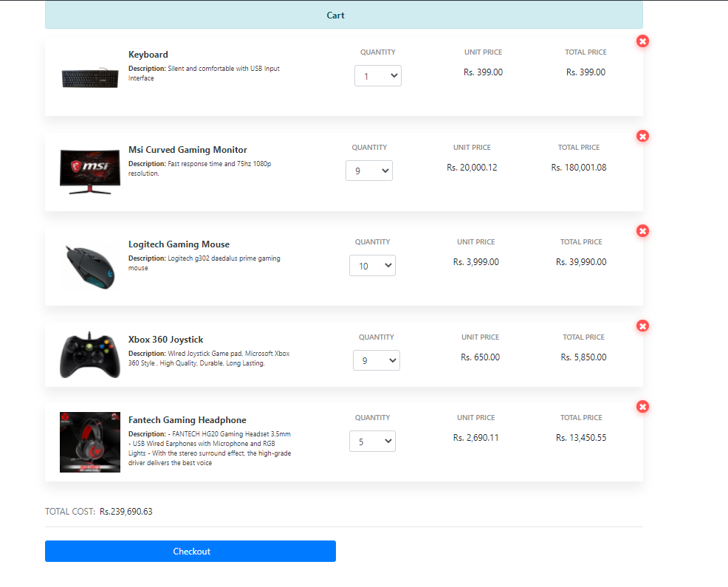Click the Msi Curved Gaming Monitor title

point(188,149)
